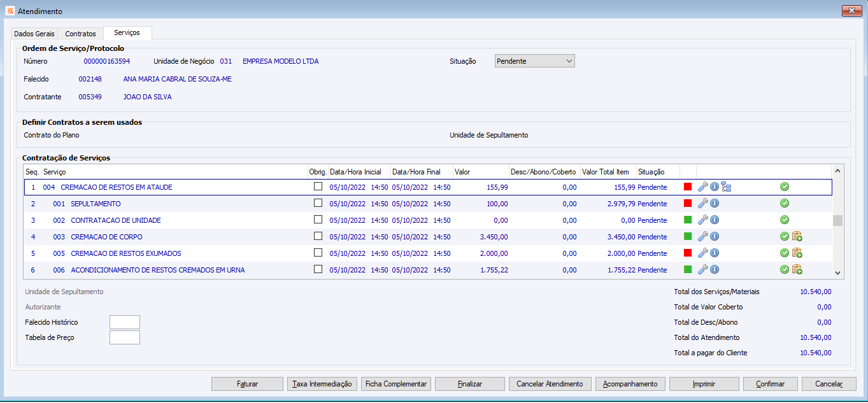Screen dimensions: 868x403
Task: Click green status square on CREMACAO DE CORPO
Action: pyautogui.click(x=688, y=237)
